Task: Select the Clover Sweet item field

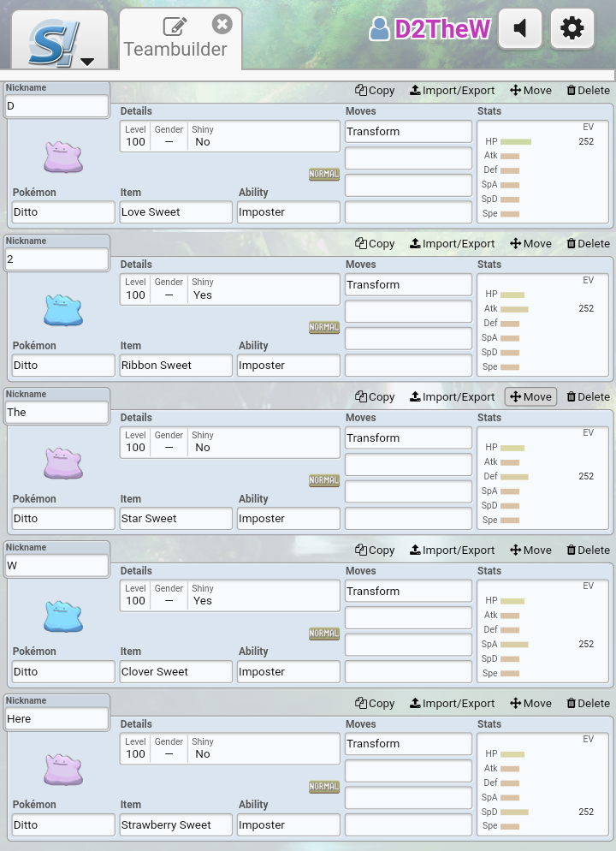Action: (176, 671)
